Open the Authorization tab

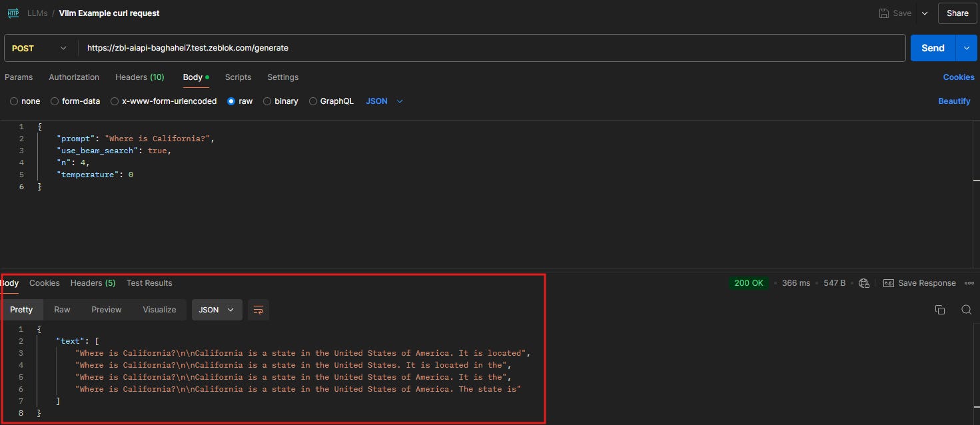pos(74,77)
